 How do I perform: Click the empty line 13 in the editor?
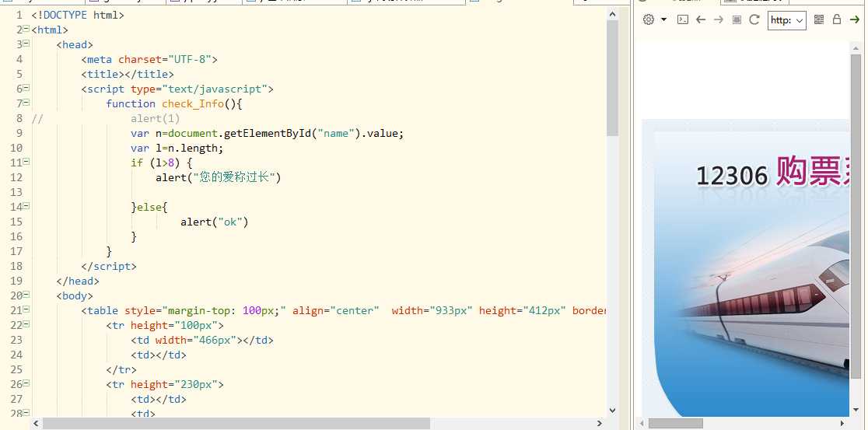[318, 192]
